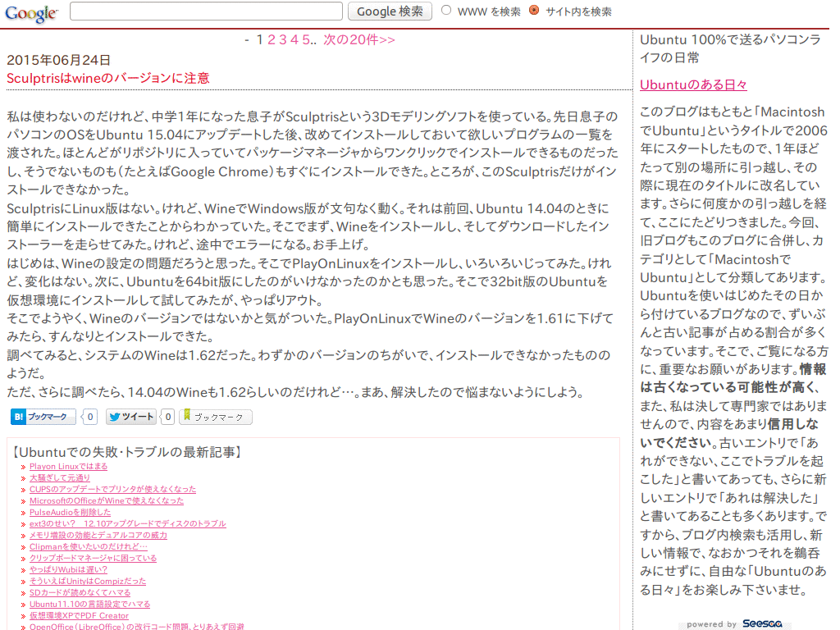Click the heading 【Ubuntuでの失敗・トラブルの最新記事】
This screenshot has width=840, height=630.
pos(126,452)
